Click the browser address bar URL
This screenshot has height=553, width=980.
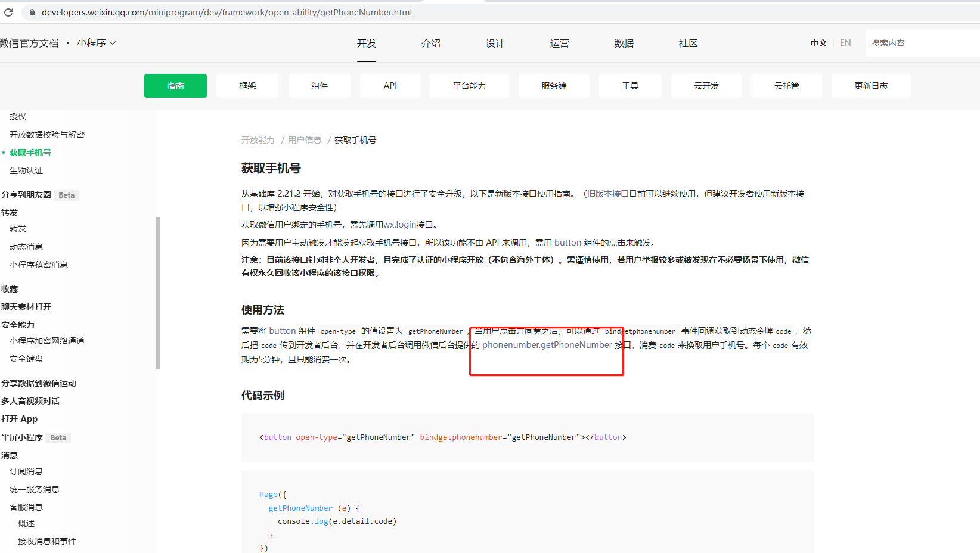click(227, 13)
